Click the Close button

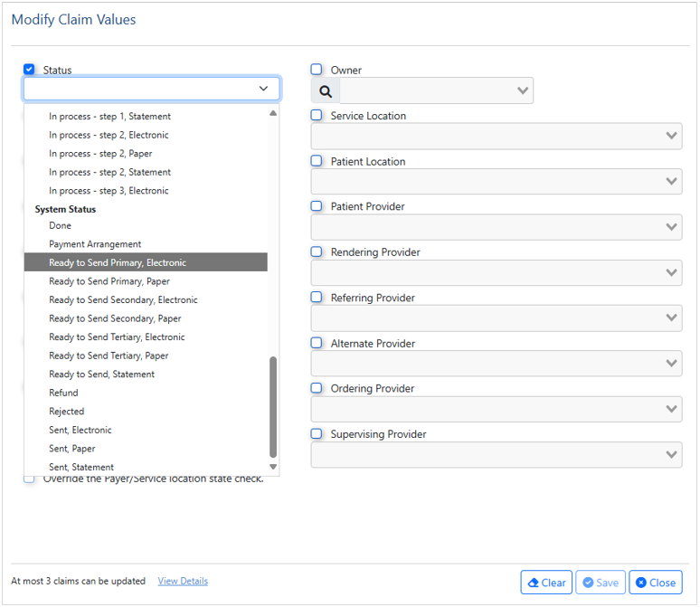(656, 583)
